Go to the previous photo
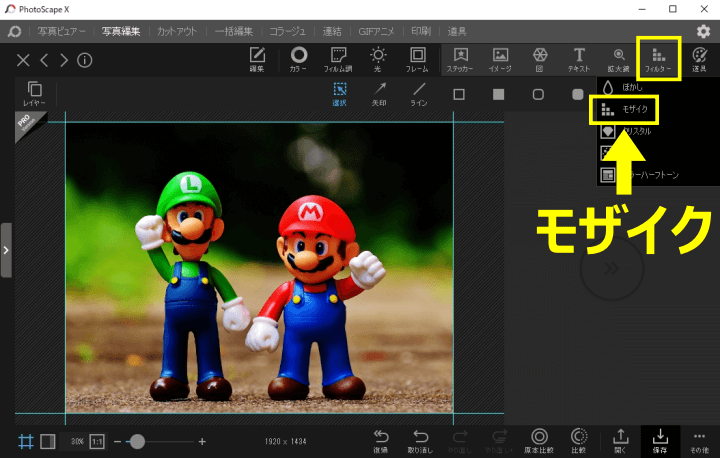Screen dimensions: 720x458 [44, 60]
